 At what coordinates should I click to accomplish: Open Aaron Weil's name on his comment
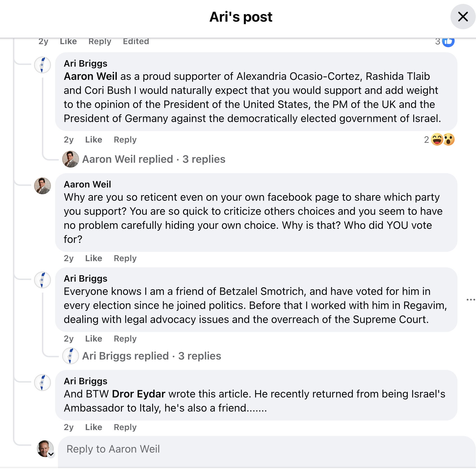tap(87, 184)
